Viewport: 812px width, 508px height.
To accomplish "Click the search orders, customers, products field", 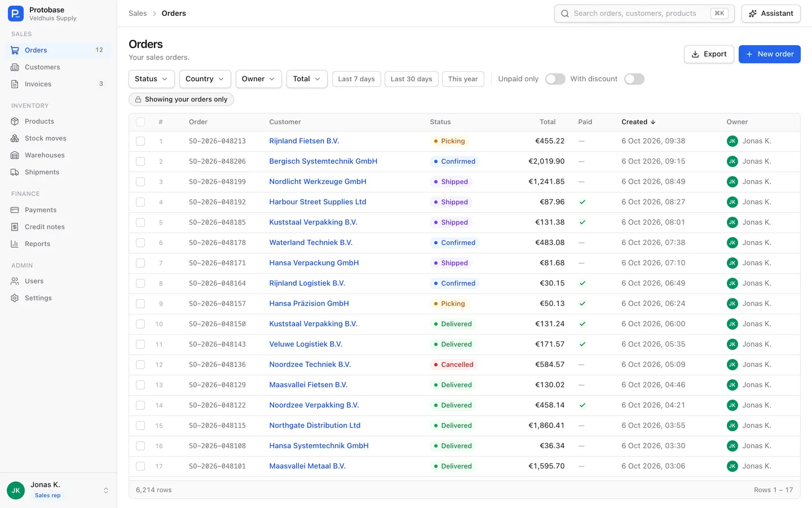I will pyautogui.click(x=644, y=14).
